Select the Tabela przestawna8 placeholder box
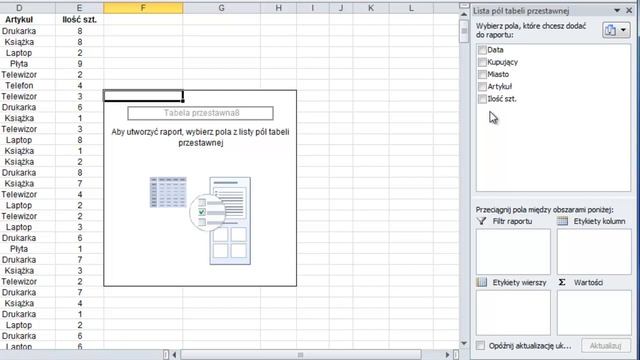 pyautogui.click(x=200, y=113)
